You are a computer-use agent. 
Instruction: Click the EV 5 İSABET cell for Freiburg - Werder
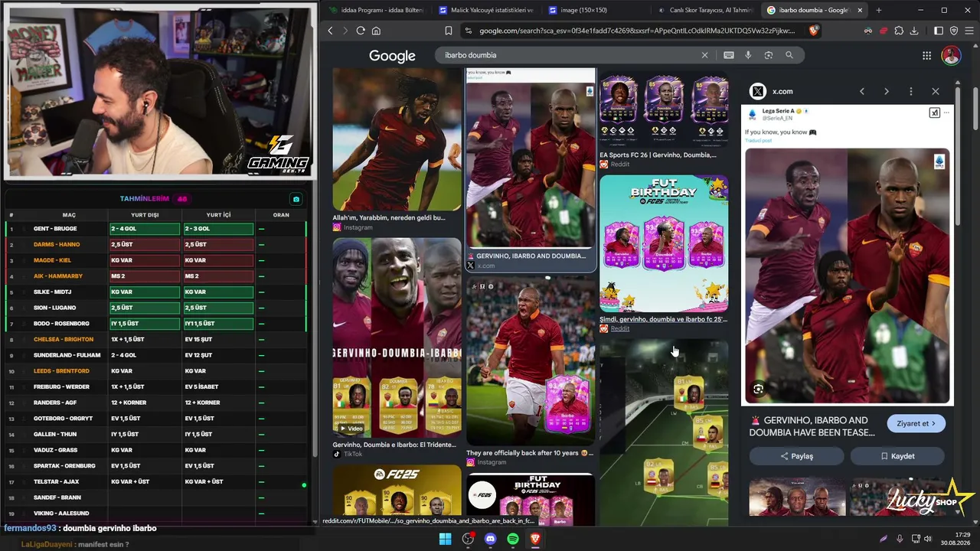pyautogui.click(x=217, y=386)
